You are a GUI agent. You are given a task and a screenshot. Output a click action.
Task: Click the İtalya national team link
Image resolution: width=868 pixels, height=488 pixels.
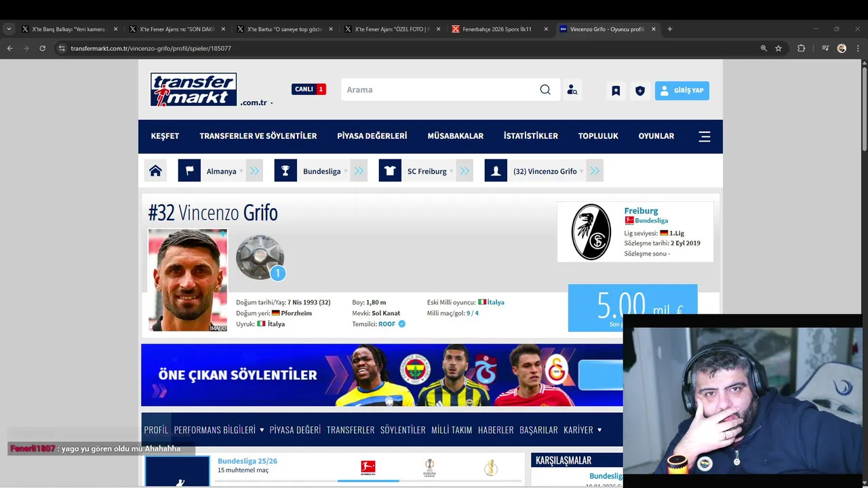pos(496,302)
